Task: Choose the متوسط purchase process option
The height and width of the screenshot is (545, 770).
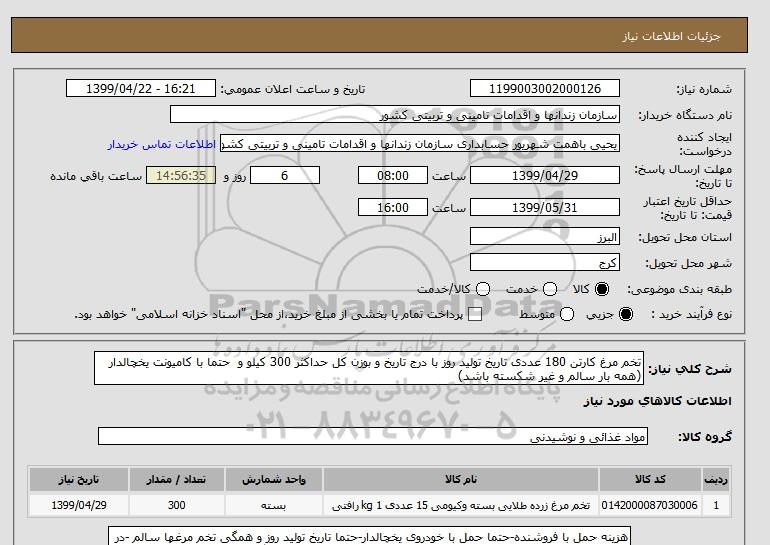Action: pos(567,314)
